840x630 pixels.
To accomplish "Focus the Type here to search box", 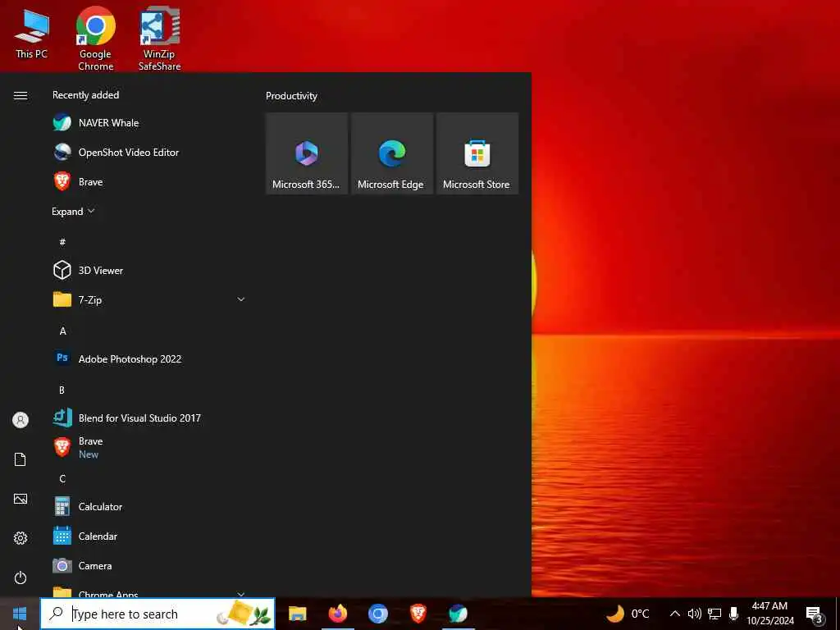I will 157,614.
